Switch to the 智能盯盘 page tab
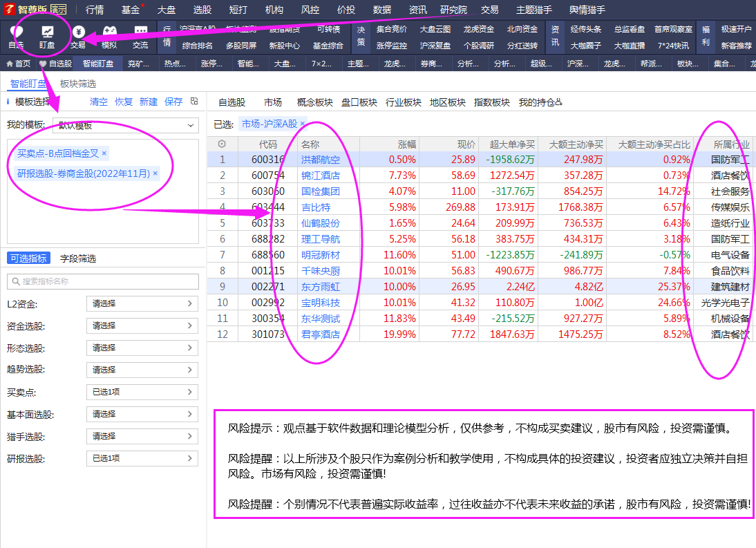The width and height of the screenshot is (756, 548). click(98, 64)
